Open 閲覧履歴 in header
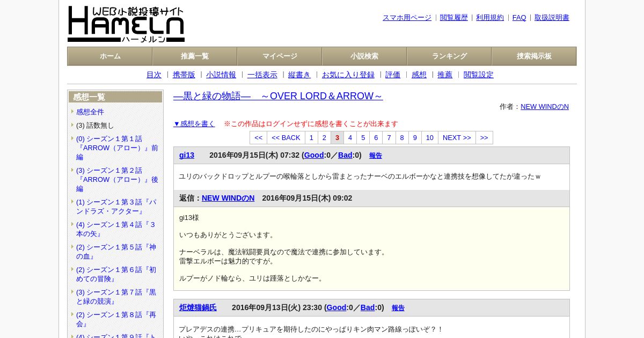The height and width of the screenshot is (338, 644). [453, 18]
